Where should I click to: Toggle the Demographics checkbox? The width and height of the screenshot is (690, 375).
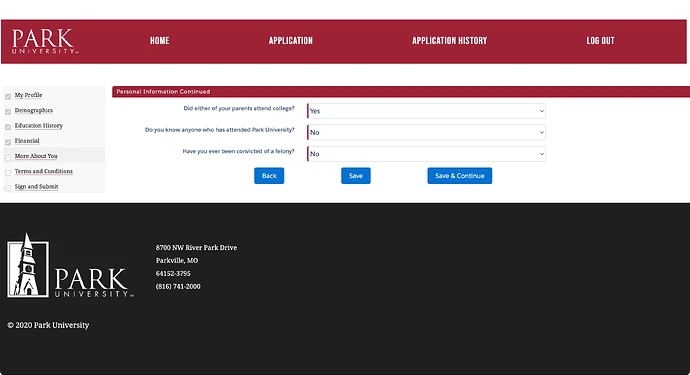(8, 112)
